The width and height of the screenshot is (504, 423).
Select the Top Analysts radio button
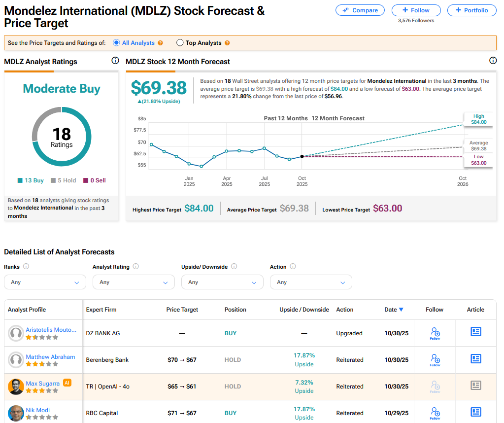(x=180, y=43)
